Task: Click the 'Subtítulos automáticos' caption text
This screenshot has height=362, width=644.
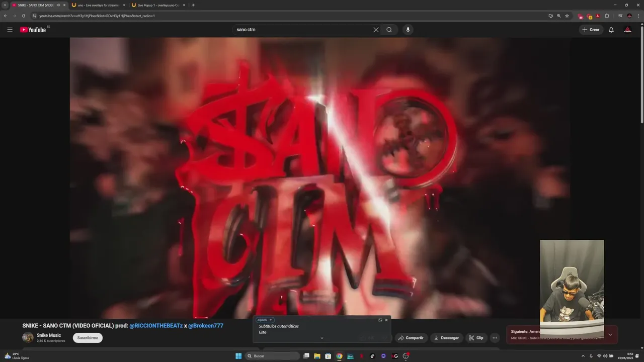Action: [279, 326]
